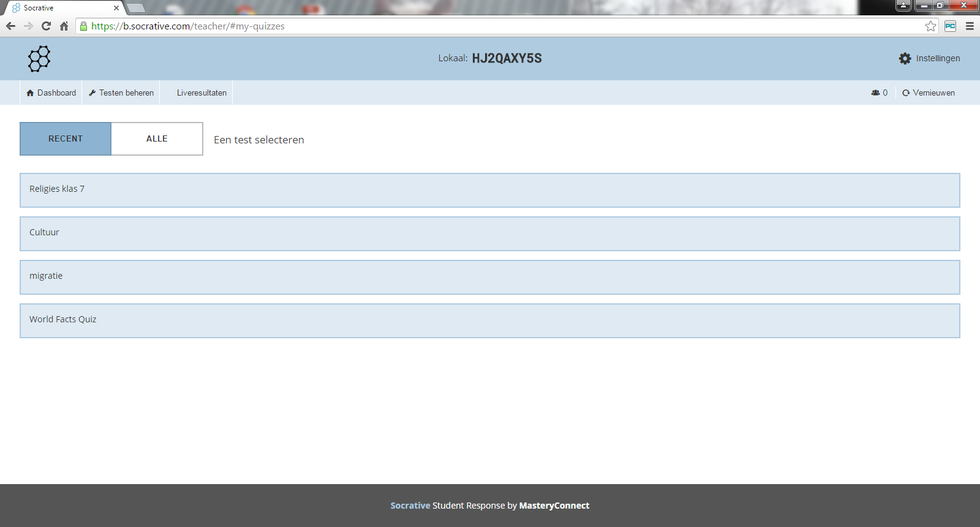Viewport: 980px width, 527px height.
Task: Click the wrench icon for Testen beheren
Action: coord(92,93)
